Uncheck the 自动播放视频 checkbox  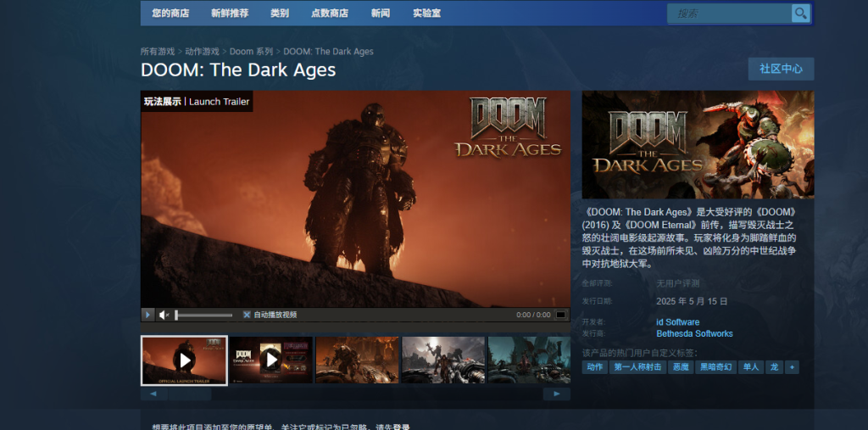point(247,315)
